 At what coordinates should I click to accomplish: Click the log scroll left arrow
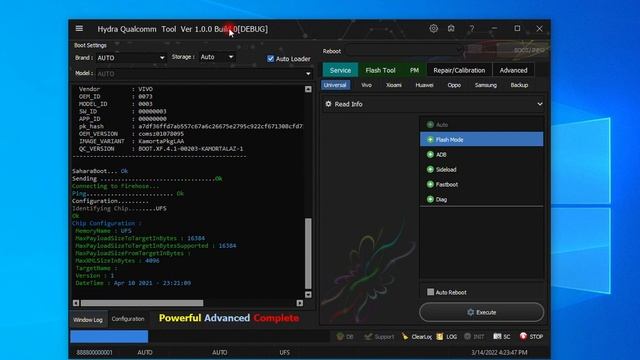[x=76, y=303]
